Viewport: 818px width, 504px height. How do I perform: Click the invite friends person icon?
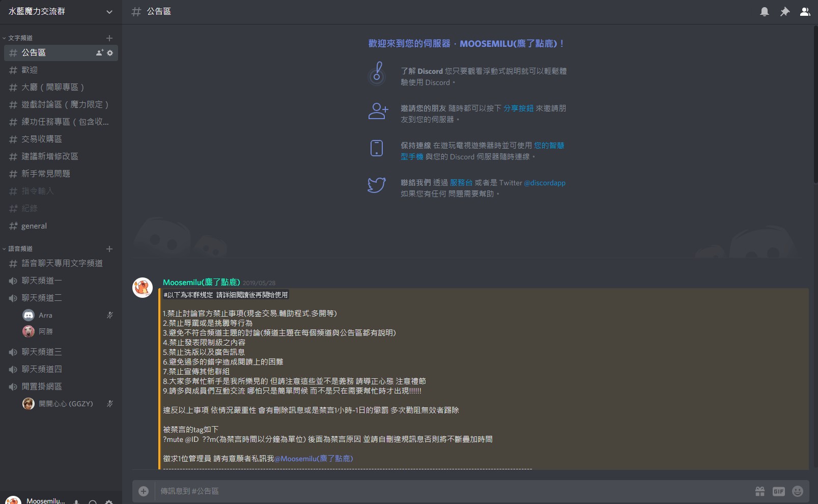pos(378,111)
